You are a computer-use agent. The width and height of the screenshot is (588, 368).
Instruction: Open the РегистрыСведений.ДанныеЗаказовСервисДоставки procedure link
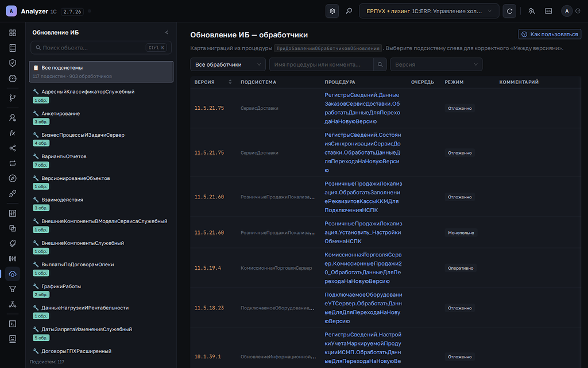pyautogui.click(x=362, y=108)
